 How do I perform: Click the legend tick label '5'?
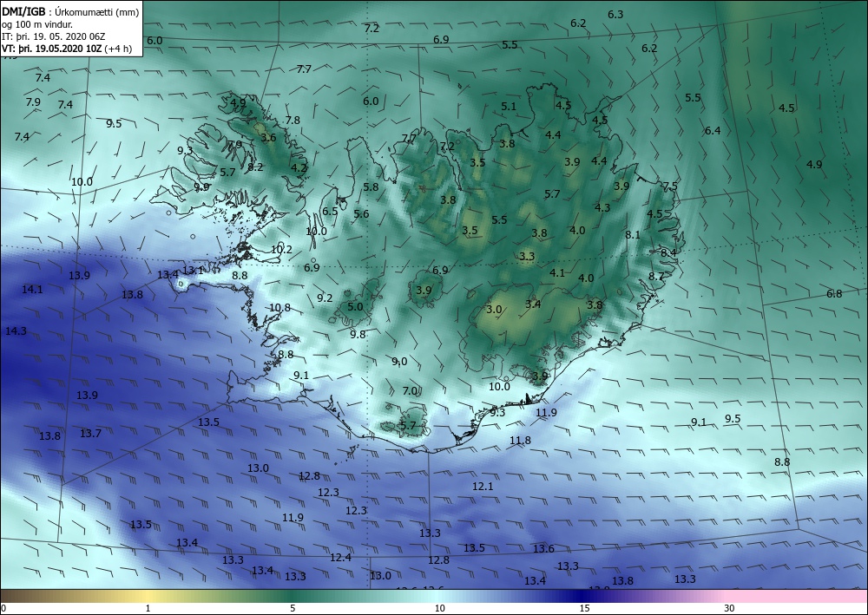click(293, 608)
